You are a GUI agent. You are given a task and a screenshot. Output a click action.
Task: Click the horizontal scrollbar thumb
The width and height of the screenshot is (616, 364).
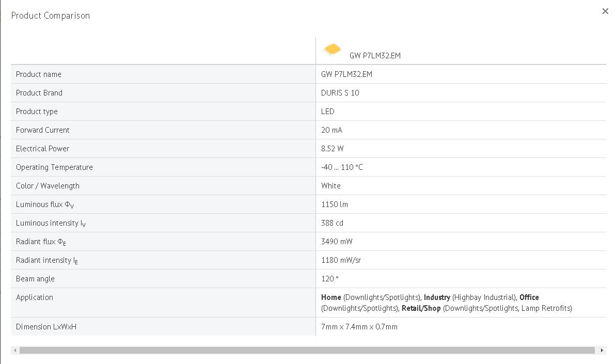point(307,350)
